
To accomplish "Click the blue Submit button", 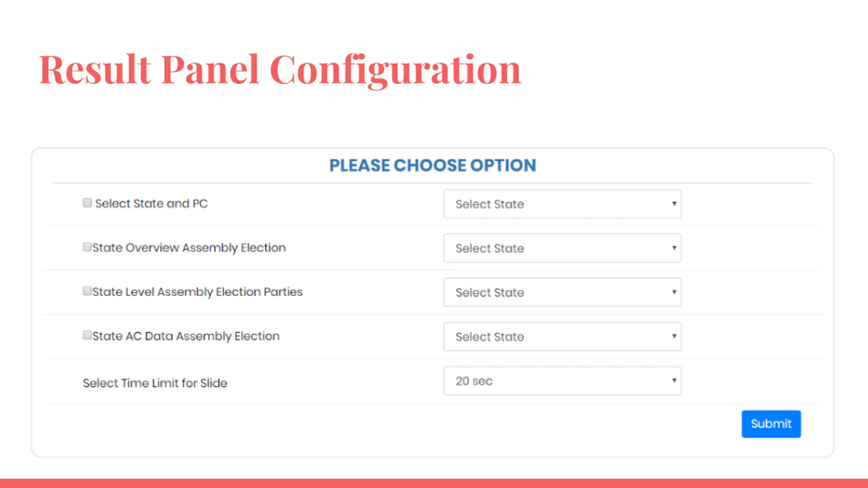I will click(771, 424).
